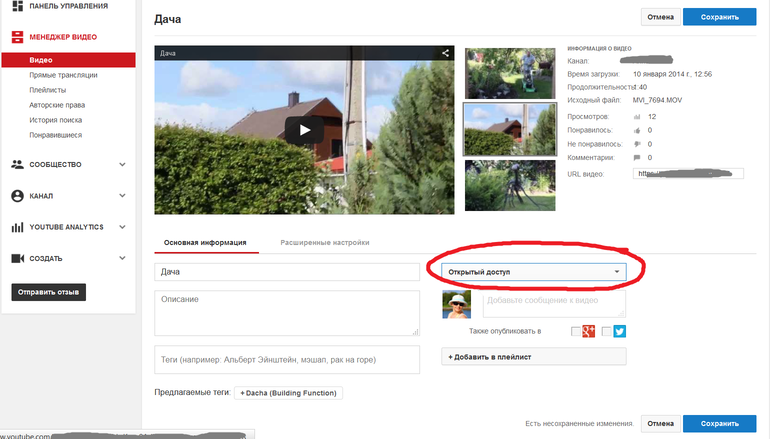This screenshot has height=439, width=770.
Task: Click the bottom Отмена button
Action: click(660, 423)
